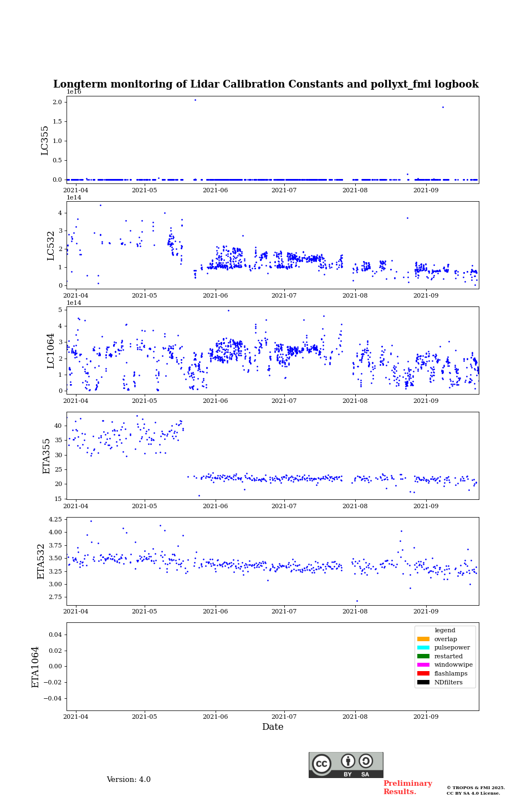Screen dimensions: 532x798
Task: Click the Longterm monitoring plot title
Action: click(x=266, y=84)
